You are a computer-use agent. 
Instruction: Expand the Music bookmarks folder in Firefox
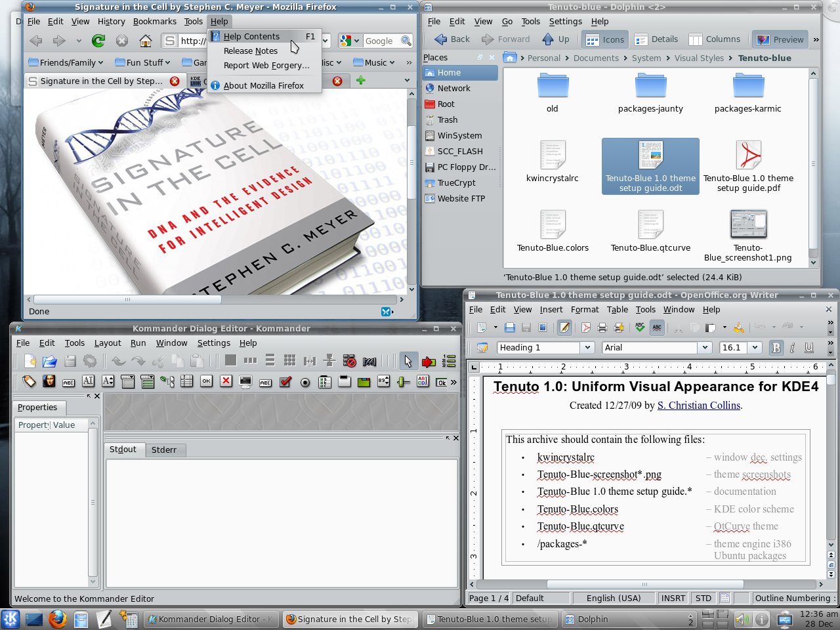click(374, 62)
